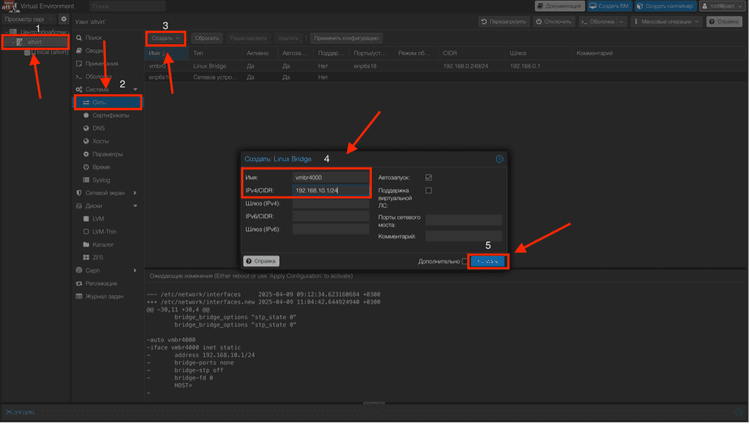Open the Создать dropdown in network toolbar

(165, 38)
